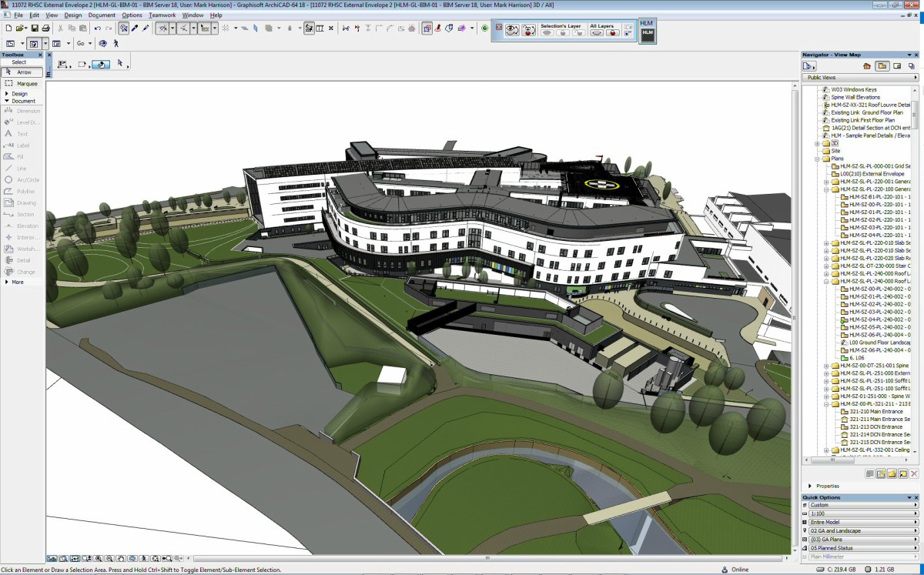Screen dimensions: 924x575
Task: Select the Marquee tool in the Toolbox
Action: click(23, 83)
